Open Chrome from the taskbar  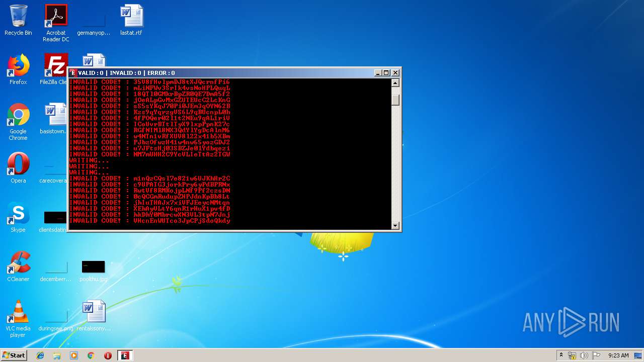91,355
